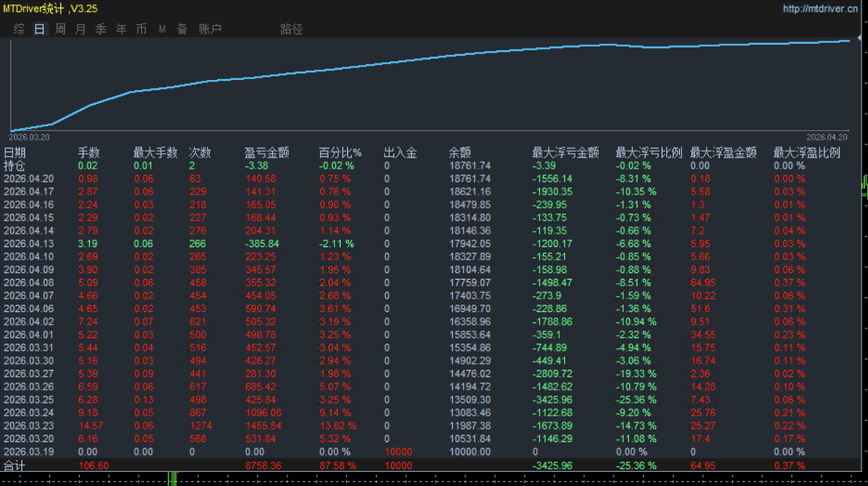Click the 次数 column header

coord(200,153)
